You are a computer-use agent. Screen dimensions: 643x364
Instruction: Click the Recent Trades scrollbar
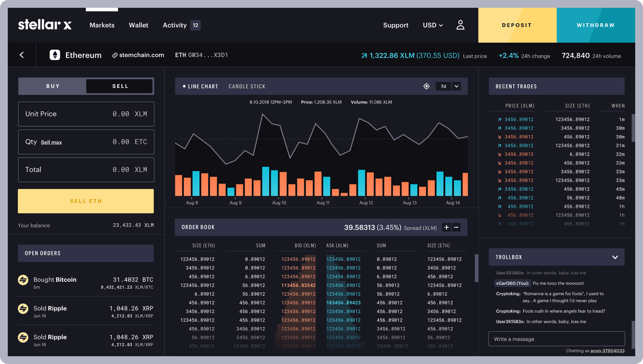(x=633, y=128)
